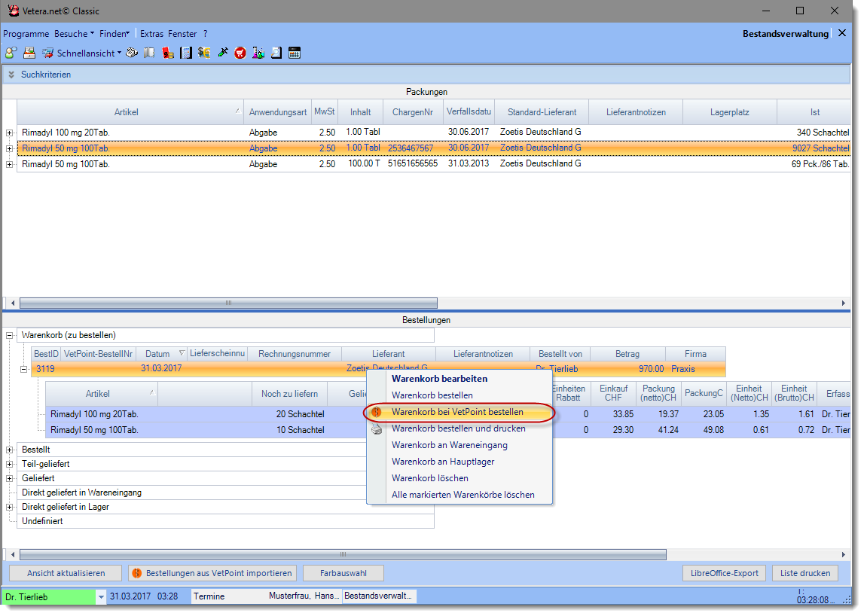Open the Extras menu

[151, 34]
